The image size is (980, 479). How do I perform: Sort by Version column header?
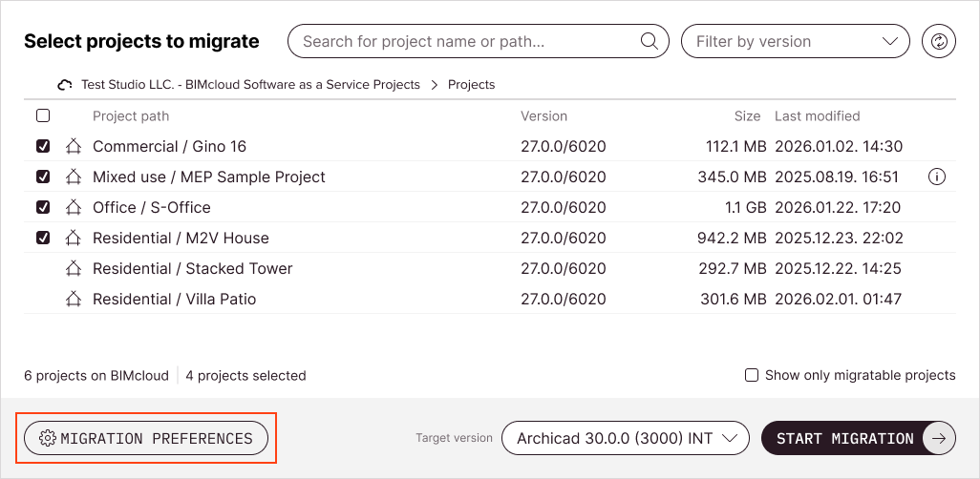coord(543,116)
